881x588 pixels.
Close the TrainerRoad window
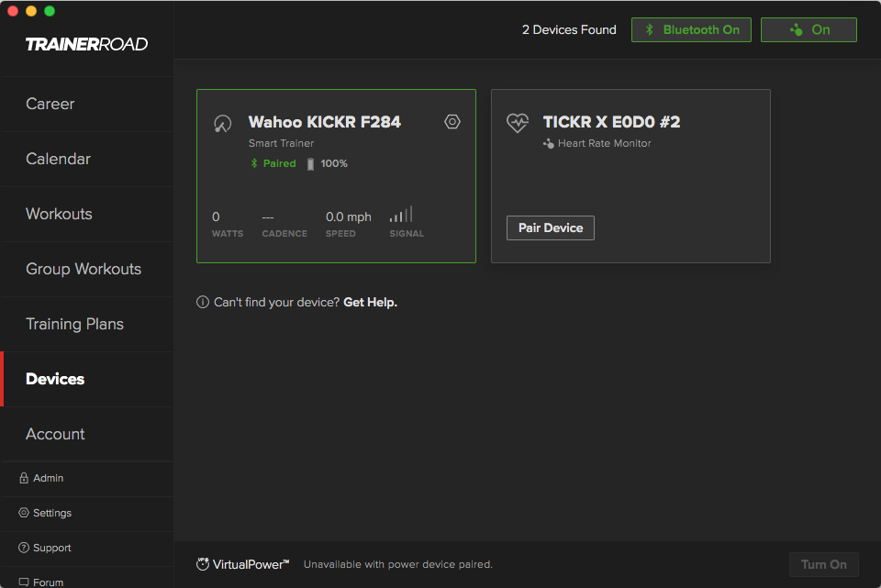click(14, 11)
